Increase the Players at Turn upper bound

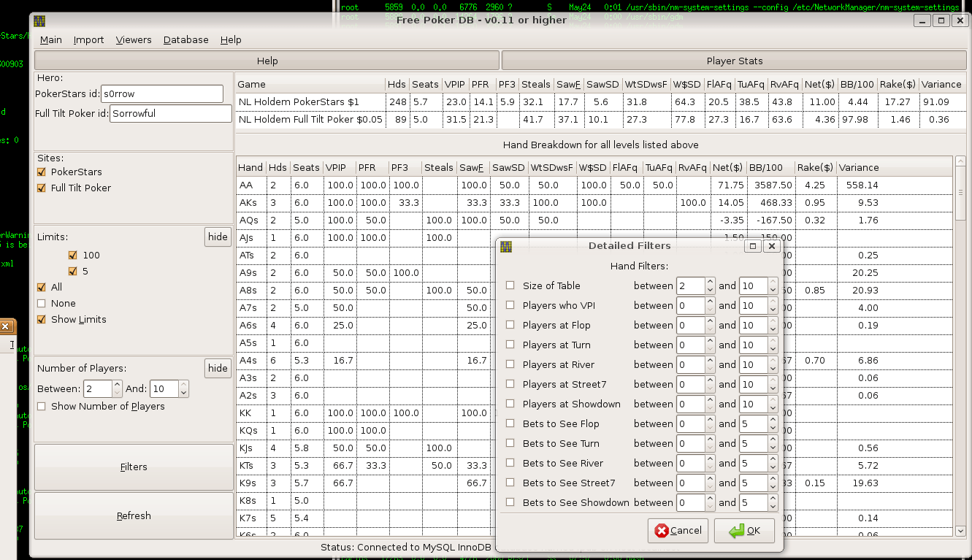(x=773, y=341)
